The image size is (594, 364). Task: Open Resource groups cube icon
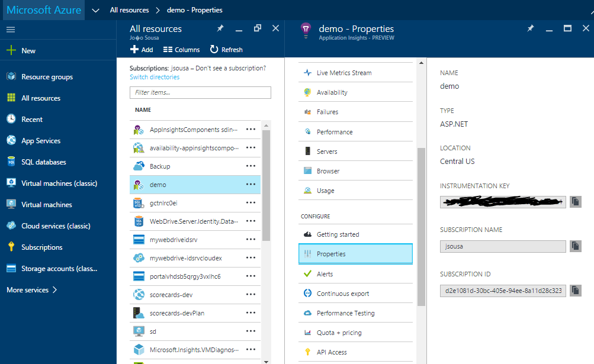[x=11, y=76]
